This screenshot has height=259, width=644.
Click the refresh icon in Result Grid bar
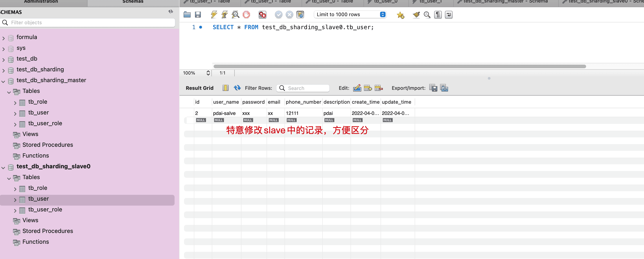(x=237, y=88)
